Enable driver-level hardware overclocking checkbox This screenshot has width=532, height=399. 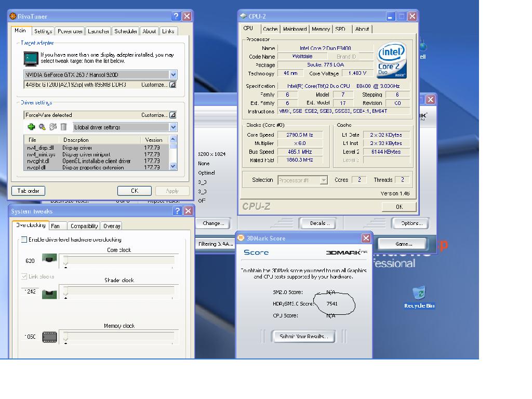24,240
